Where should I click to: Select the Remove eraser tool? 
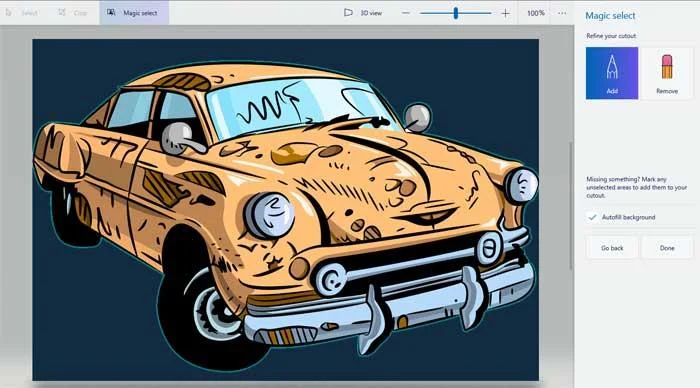667,73
